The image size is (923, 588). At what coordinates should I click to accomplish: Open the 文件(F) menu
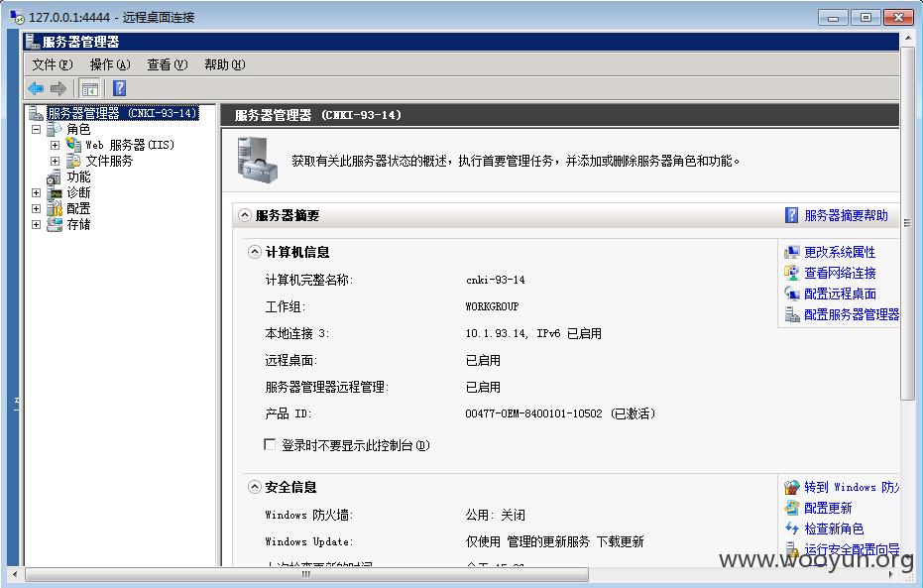53,64
